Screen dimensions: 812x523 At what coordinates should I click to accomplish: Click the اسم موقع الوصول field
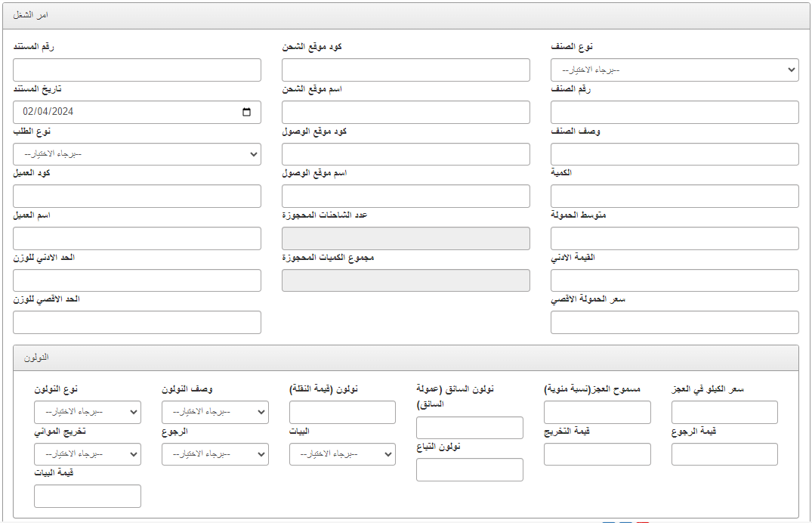406,197
